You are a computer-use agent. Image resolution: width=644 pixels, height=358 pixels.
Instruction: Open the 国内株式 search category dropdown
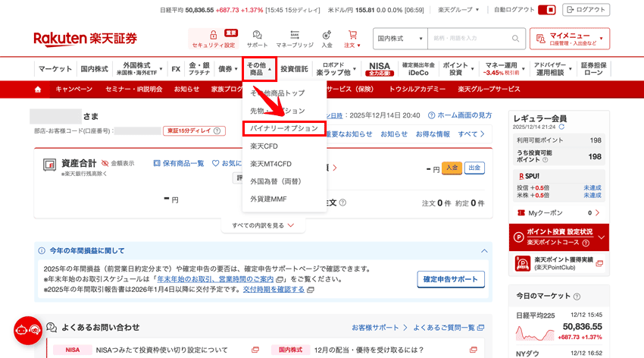point(400,39)
